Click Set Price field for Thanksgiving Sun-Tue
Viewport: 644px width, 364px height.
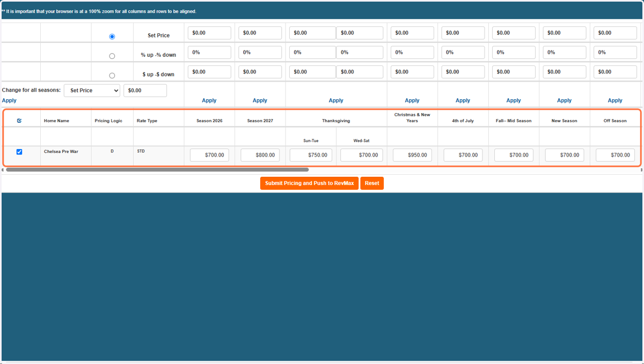(312, 33)
